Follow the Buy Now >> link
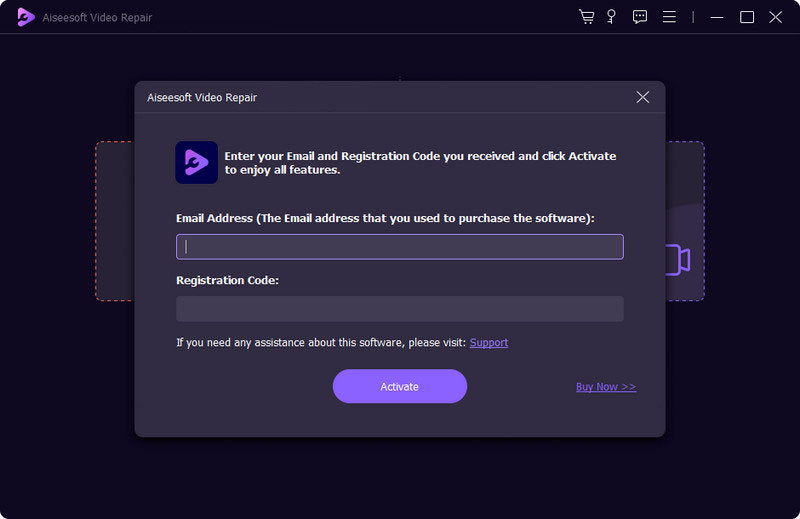800x519 pixels. coord(606,387)
